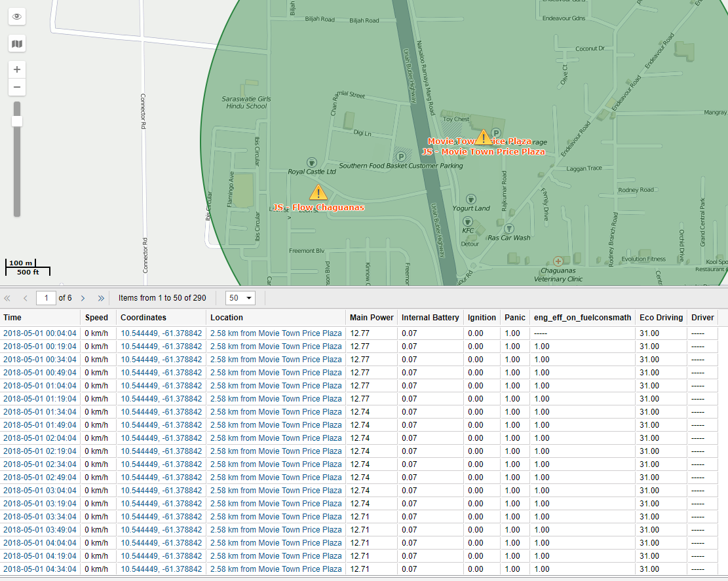Sort by the Time column header
The height and width of the screenshot is (581, 728).
(x=12, y=318)
